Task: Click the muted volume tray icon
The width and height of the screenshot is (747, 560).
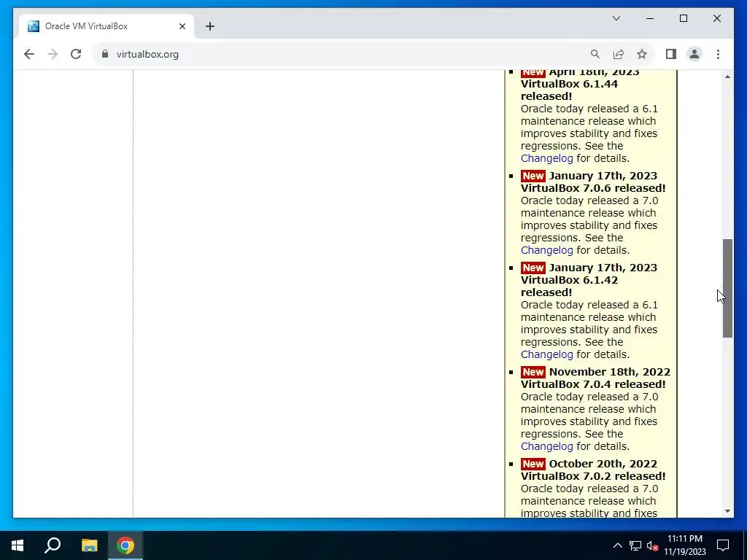Action: click(652, 545)
